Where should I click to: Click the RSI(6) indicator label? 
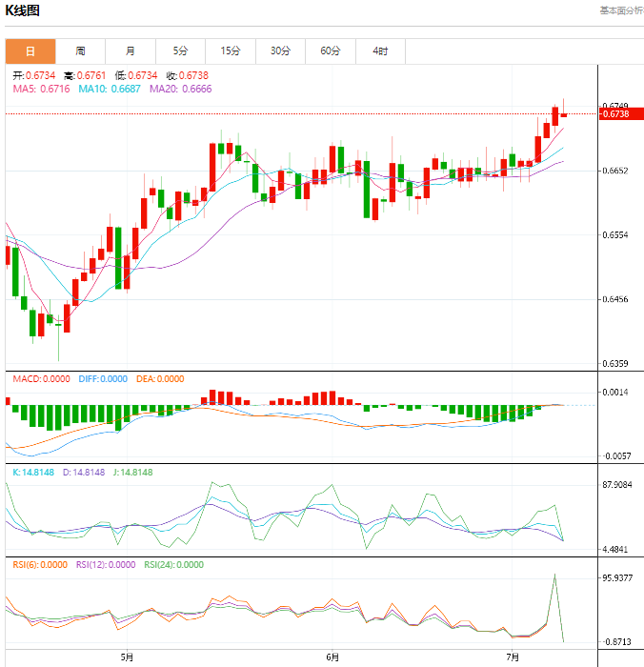(40, 565)
